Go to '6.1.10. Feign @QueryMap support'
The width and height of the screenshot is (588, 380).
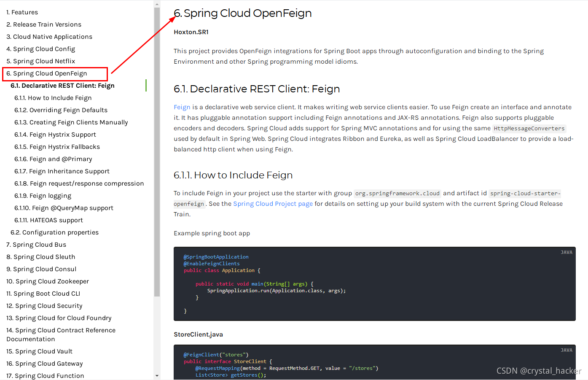[x=64, y=208]
